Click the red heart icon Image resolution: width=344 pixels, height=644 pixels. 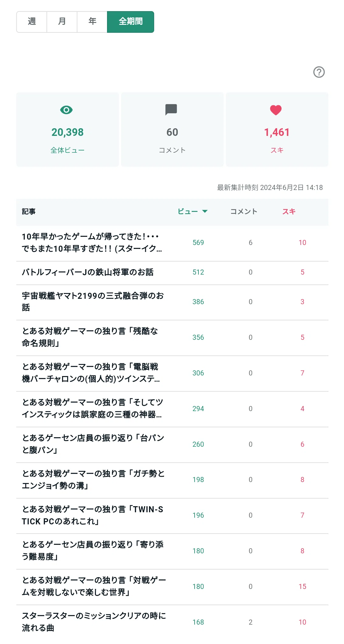[x=276, y=110]
